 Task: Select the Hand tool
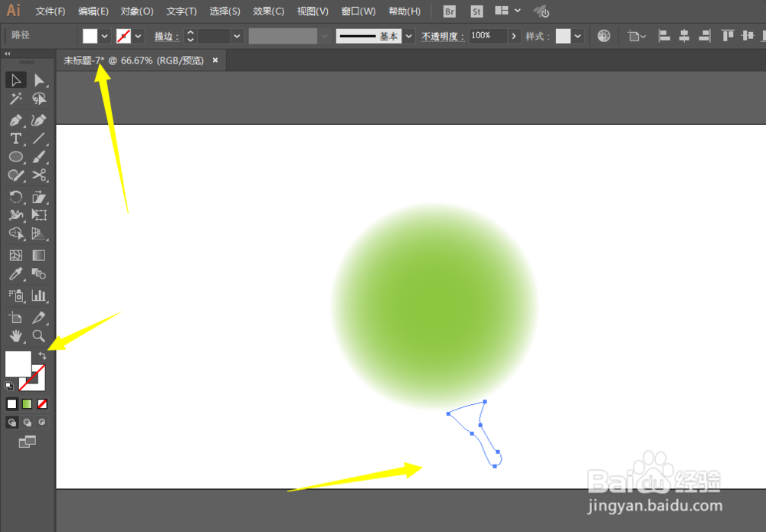[x=15, y=336]
